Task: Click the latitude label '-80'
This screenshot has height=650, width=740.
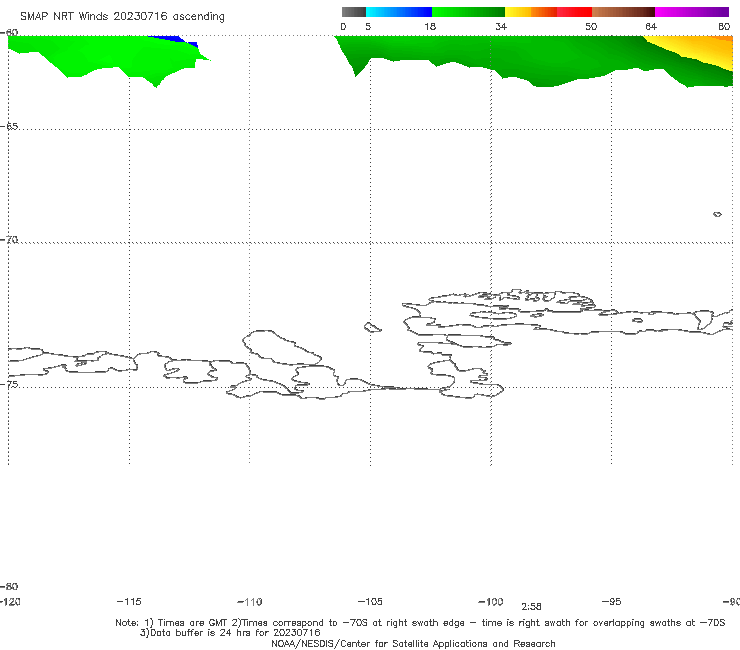Action: coord(9,586)
